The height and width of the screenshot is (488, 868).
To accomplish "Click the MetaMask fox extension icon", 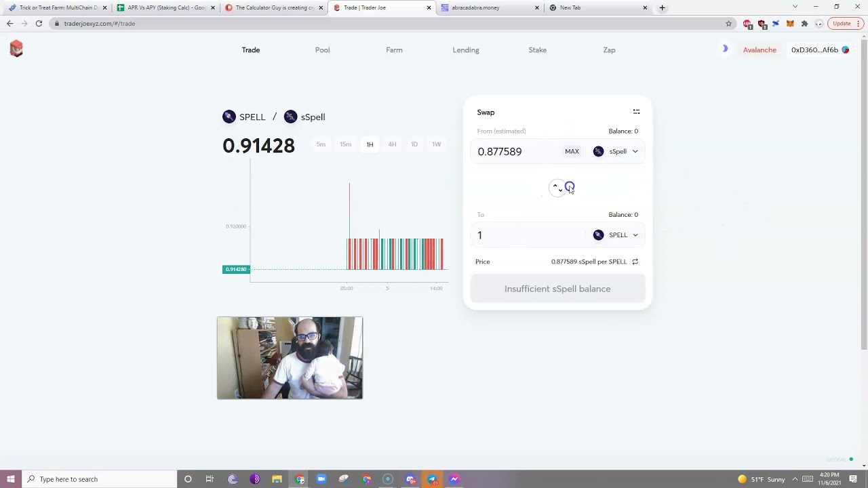I will pyautogui.click(x=790, y=24).
